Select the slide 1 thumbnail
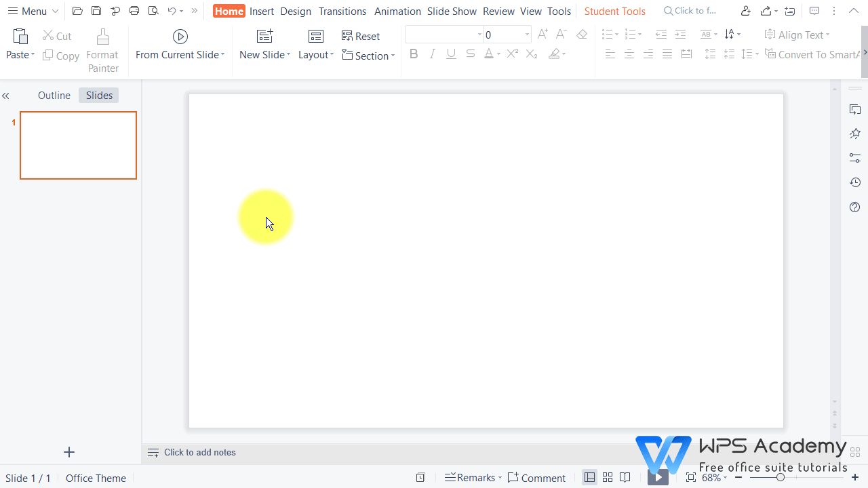This screenshot has height=488, width=868. (x=78, y=145)
